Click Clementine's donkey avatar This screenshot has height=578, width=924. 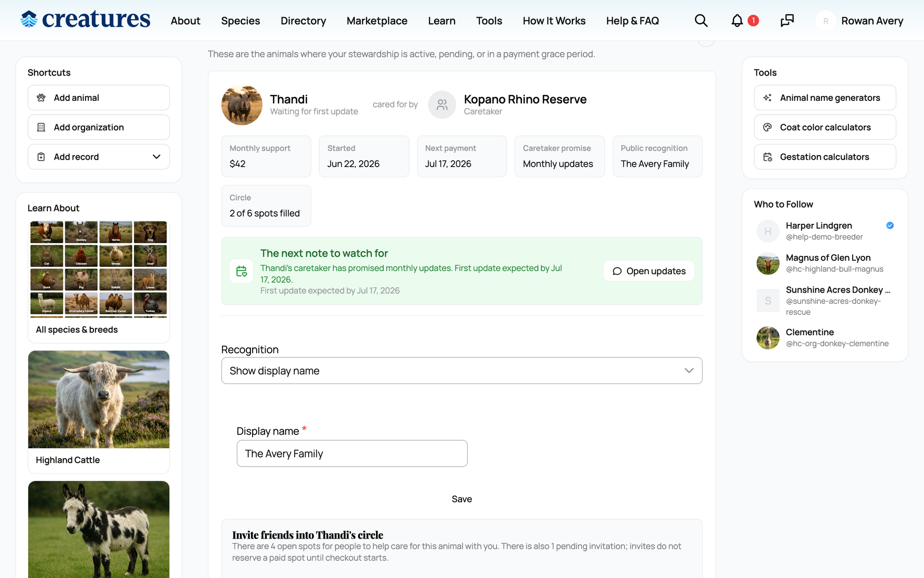[x=768, y=338]
